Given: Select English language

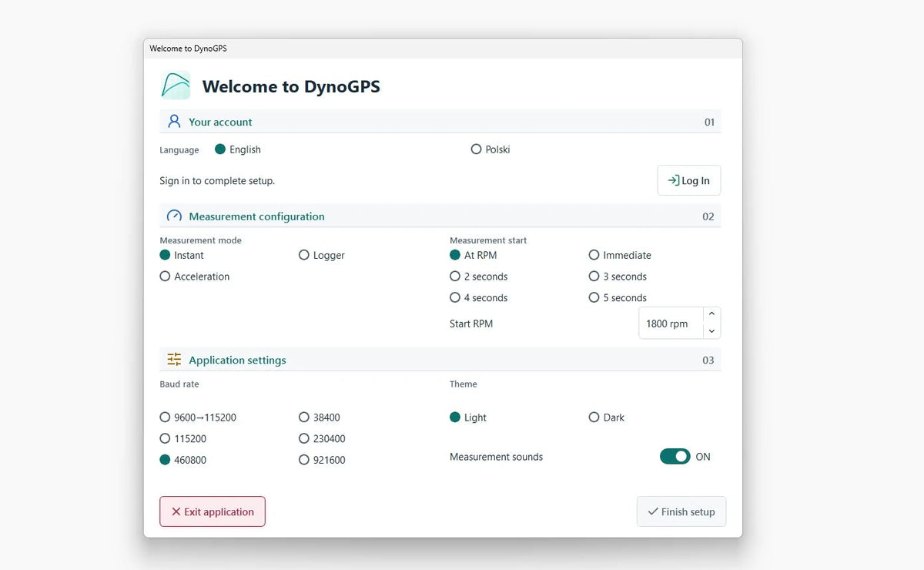Looking at the screenshot, I should click(238, 149).
